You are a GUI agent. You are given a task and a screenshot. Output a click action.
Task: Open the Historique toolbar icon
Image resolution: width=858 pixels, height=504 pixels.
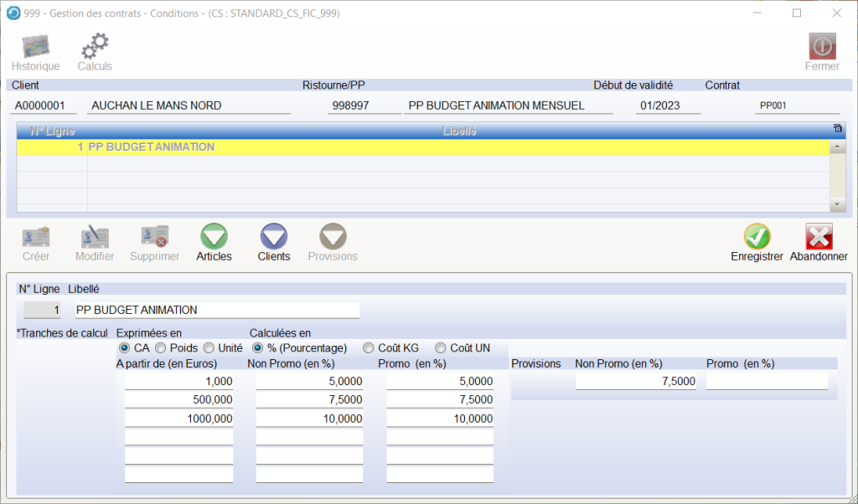(x=35, y=47)
